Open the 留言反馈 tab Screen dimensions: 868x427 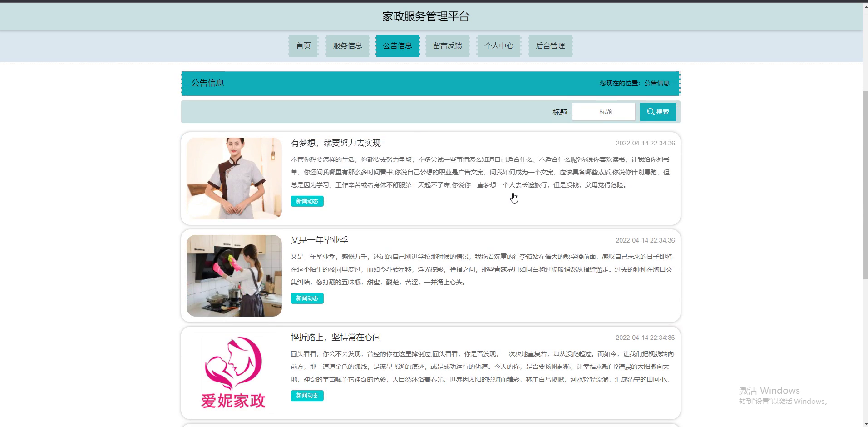pos(447,46)
